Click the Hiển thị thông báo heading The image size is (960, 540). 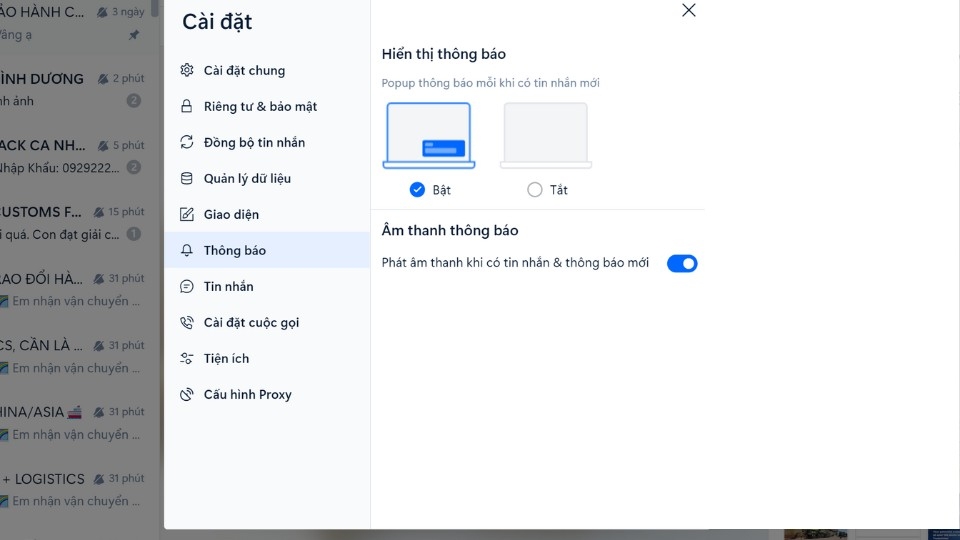443,54
